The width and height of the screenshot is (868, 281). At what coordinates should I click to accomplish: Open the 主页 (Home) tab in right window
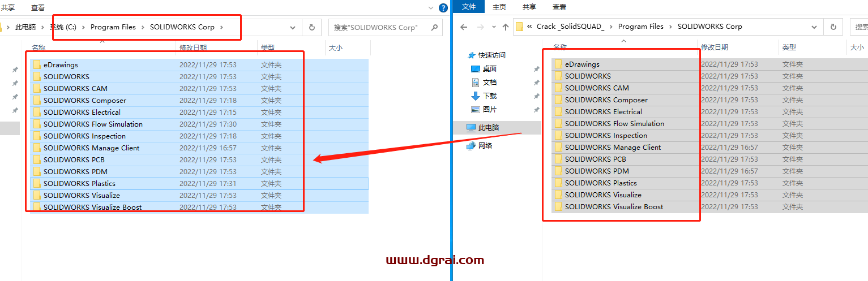[x=499, y=7]
